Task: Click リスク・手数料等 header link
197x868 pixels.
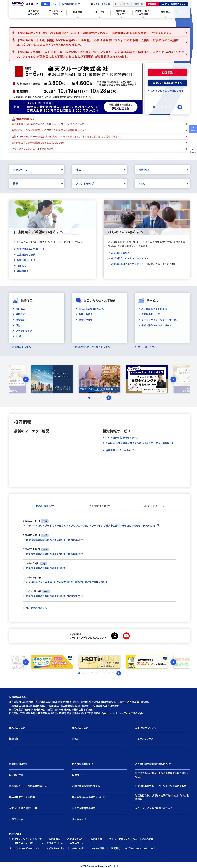Action: pyautogui.click(x=99, y=4)
